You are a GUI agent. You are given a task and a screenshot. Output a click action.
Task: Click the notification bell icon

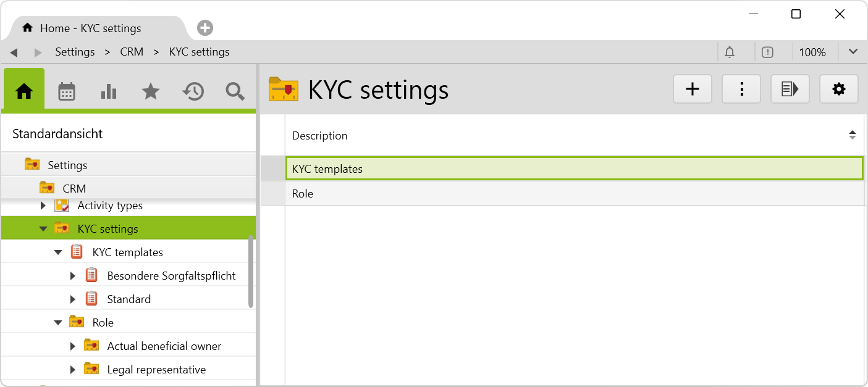(730, 52)
